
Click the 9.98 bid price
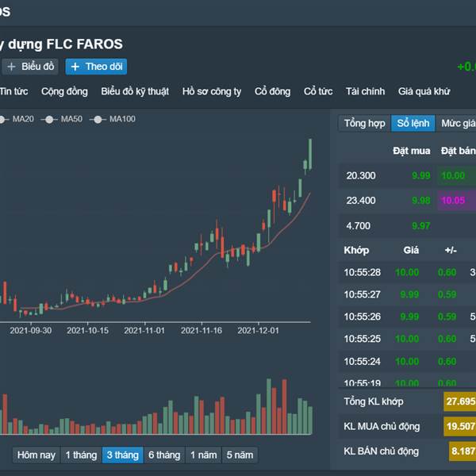click(420, 201)
